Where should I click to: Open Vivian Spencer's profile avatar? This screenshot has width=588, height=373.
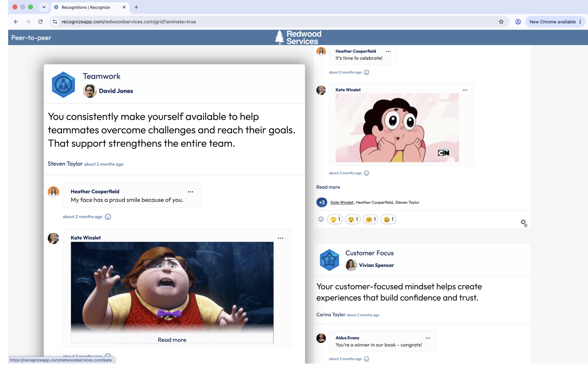351,265
